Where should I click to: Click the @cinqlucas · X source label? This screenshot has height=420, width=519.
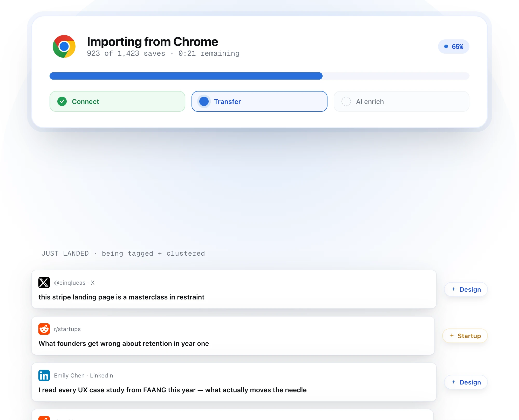(x=74, y=283)
